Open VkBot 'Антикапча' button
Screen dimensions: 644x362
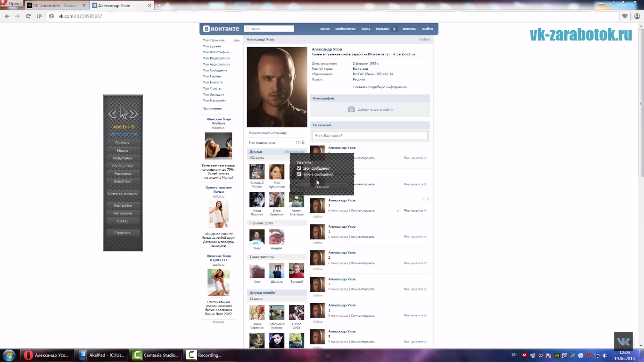click(123, 213)
